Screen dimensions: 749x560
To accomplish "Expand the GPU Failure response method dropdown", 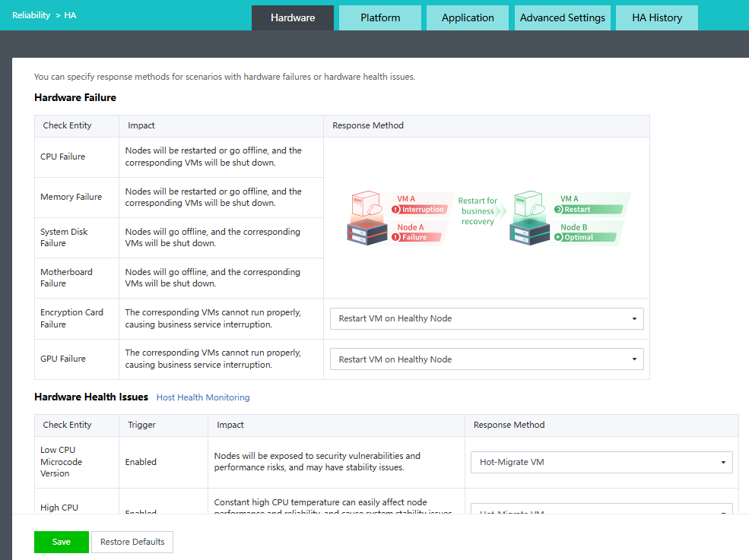I will (x=487, y=359).
